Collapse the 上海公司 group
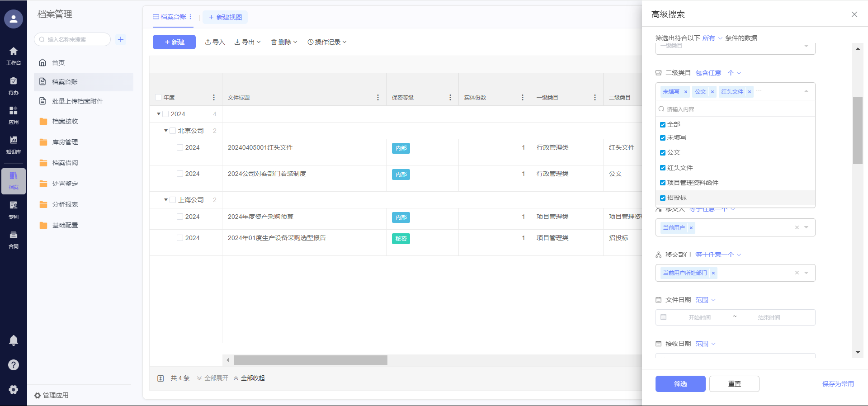Screen dimensions: 868x406 (166, 200)
